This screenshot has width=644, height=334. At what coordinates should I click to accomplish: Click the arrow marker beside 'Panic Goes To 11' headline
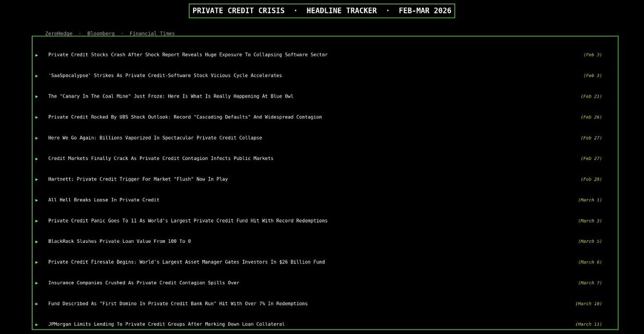[36, 221]
